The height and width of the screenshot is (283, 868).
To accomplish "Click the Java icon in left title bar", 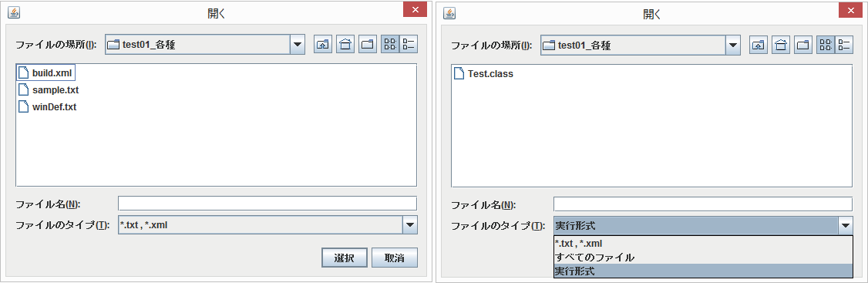I will (15, 13).
